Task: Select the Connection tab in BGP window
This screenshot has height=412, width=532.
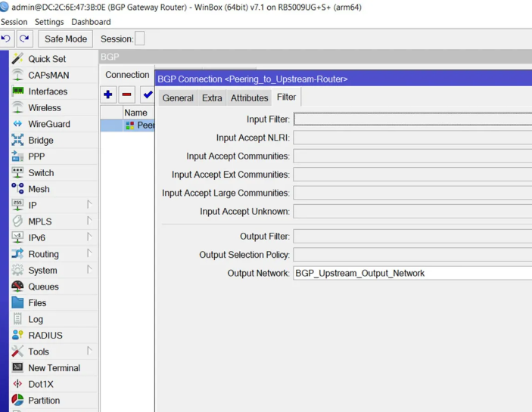Action: pos(127,75)
